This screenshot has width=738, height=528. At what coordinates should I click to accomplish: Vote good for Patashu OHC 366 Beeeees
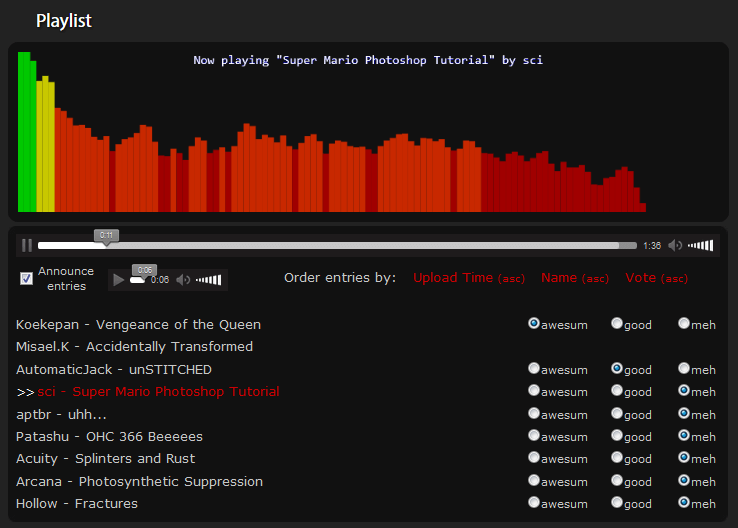click(617, 435)
